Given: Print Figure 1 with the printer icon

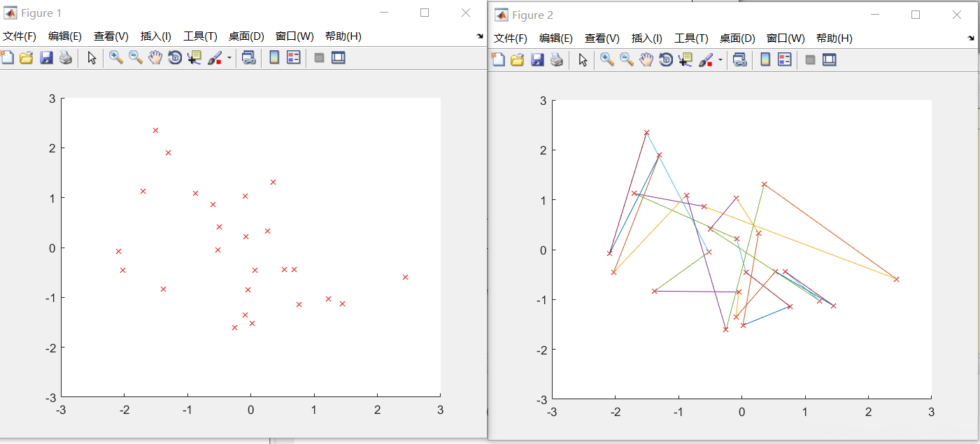Looking at the screenshot, I should pyautogui.click(x=66, y=58).
